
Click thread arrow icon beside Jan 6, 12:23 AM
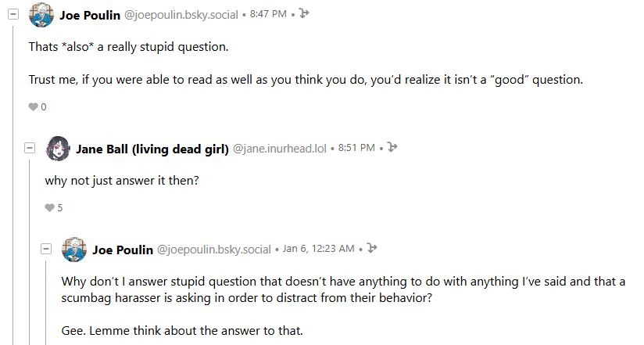point(372,249)
